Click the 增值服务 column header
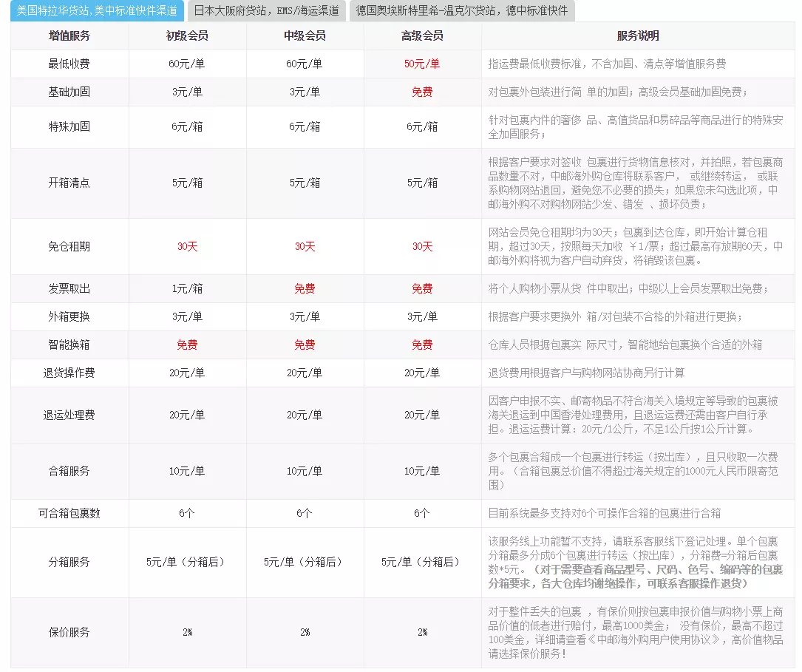802x672 pixels. pos(69,35)
